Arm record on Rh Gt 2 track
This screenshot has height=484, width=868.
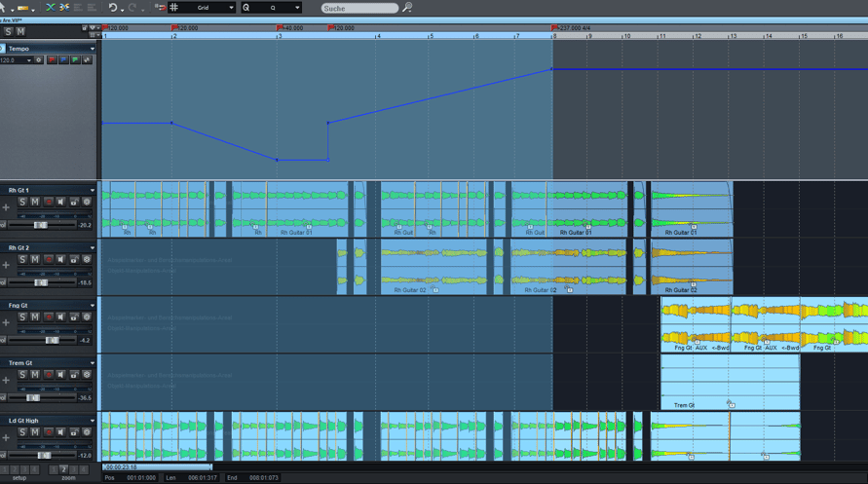pyautogui.click(x=48, y=259)
